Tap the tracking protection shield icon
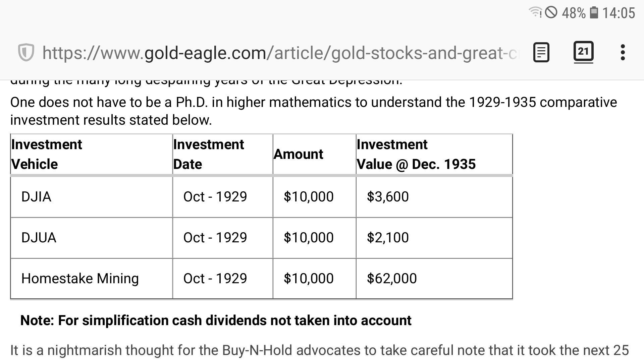This screenshot has height=362, width=644. coord(26,53)
